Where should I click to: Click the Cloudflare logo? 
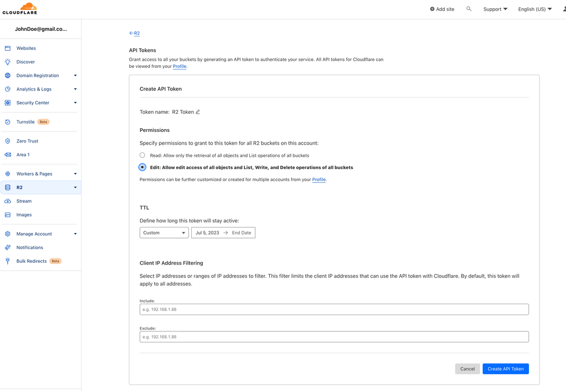click(x=19, y=8)
